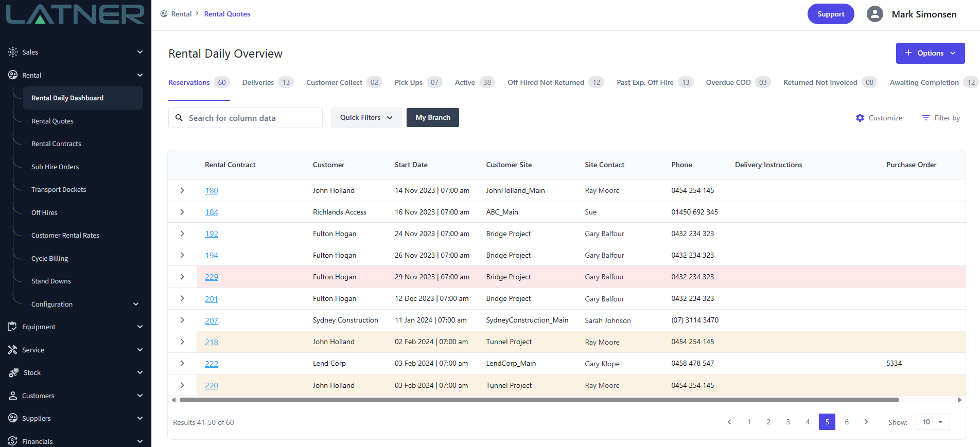Click the Sales icon in sidebar
This screenshot has height=447, width=980.
[12, 52]
